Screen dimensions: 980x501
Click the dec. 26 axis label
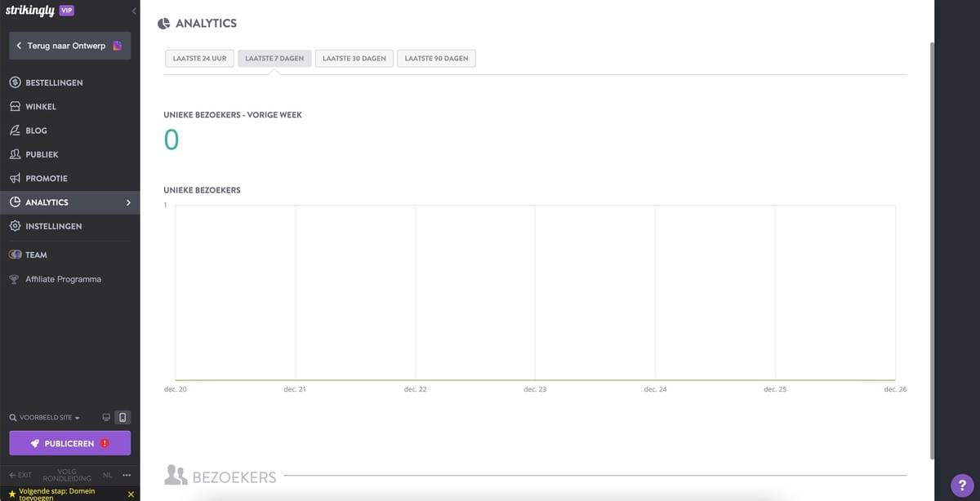coord(895,389)
